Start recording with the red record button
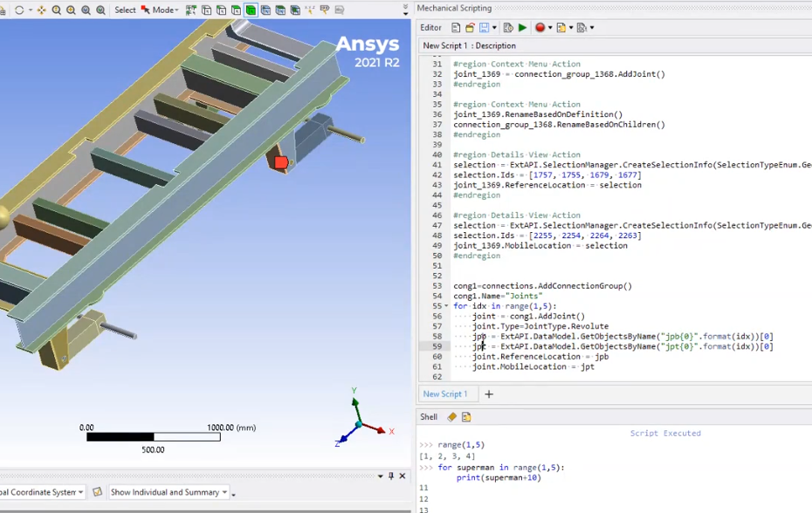This screenshot has height=513, width=812. tap(540, 27)
